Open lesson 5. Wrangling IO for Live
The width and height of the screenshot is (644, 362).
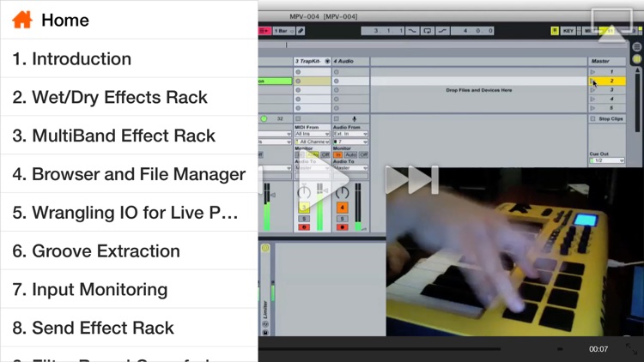[x=129, y=213]
